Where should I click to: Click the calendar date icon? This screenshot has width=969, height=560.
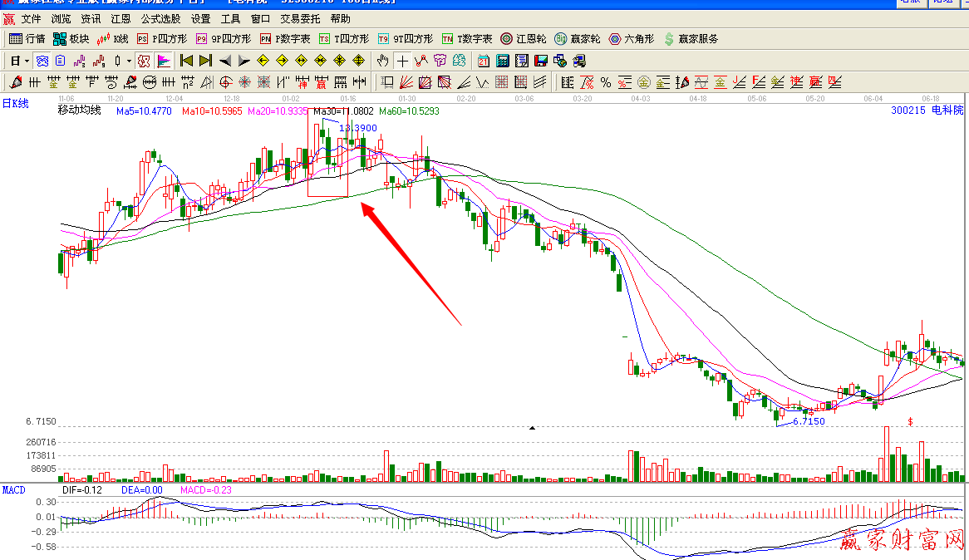tap(484, 61)
